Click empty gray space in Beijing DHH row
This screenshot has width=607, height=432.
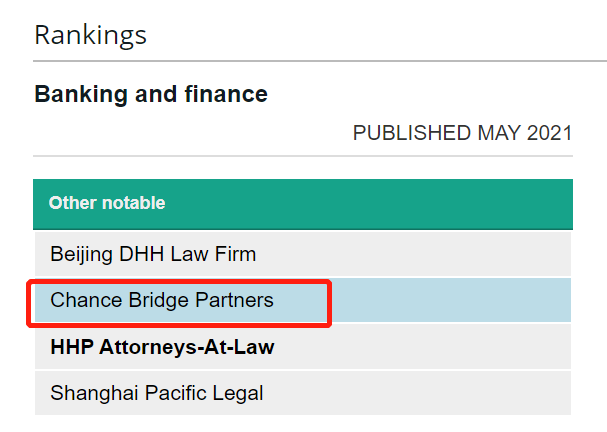click(414, 254)
